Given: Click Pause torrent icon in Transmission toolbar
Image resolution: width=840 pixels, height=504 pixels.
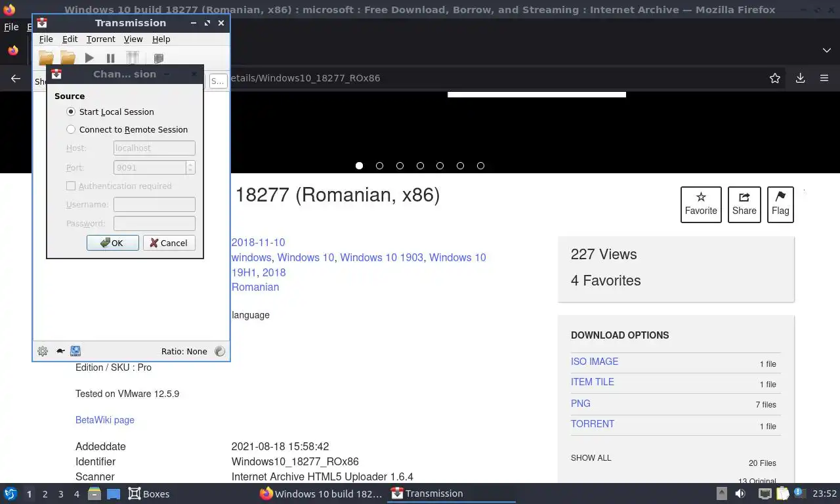Looking at the screenshot, I should pos(110,58).
